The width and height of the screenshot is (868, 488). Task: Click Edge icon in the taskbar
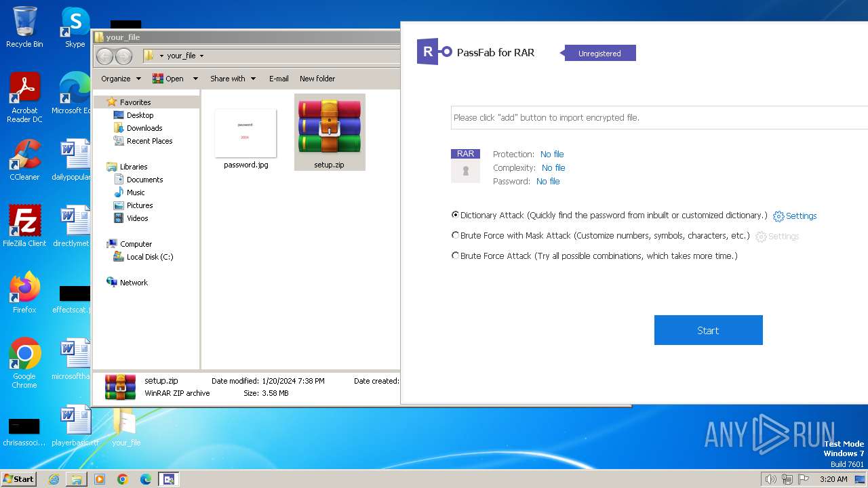coord(146,479)
